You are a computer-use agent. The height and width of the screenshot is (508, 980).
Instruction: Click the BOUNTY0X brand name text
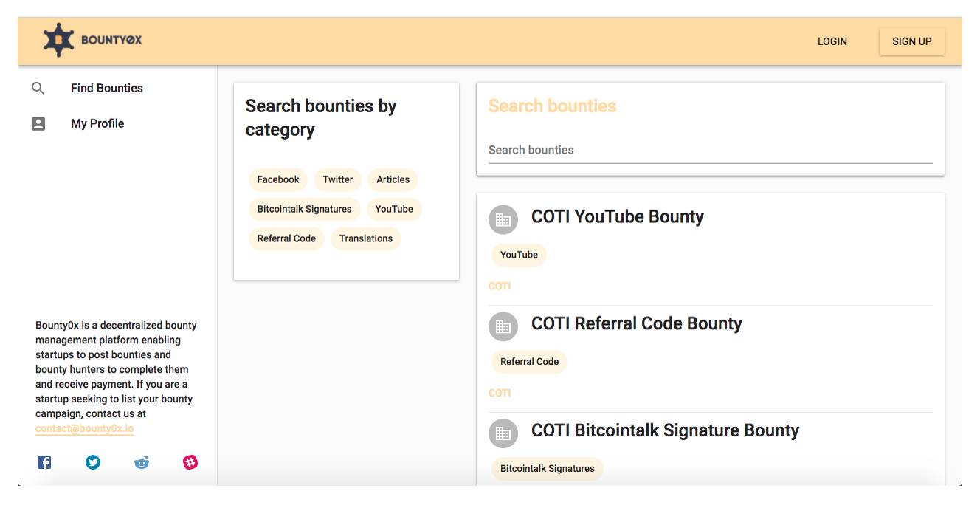111,40
